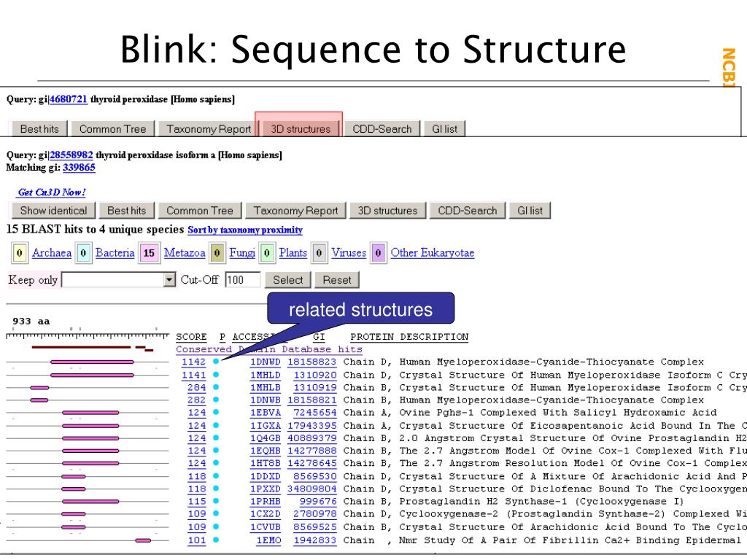Click the cyan dot for 1PXXD row

pos(216,488)
